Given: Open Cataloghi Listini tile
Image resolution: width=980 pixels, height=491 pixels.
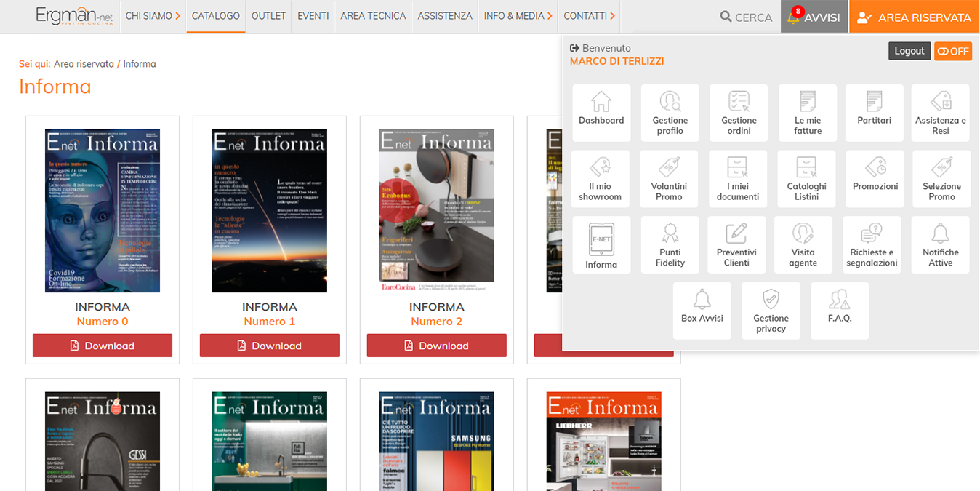Looking at the screenshot, I should pyautogui.click(x=806, y=179).
